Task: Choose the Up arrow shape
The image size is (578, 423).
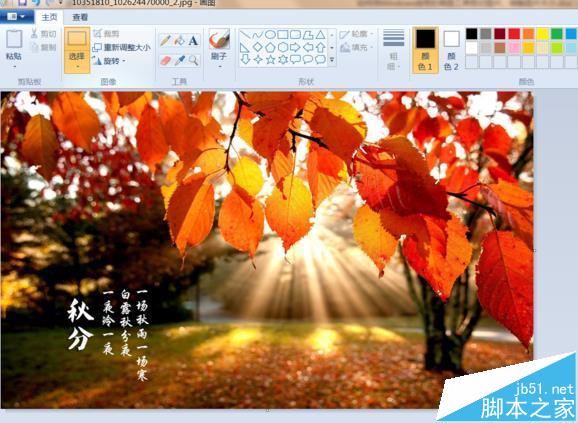Action: coord(320,47)
